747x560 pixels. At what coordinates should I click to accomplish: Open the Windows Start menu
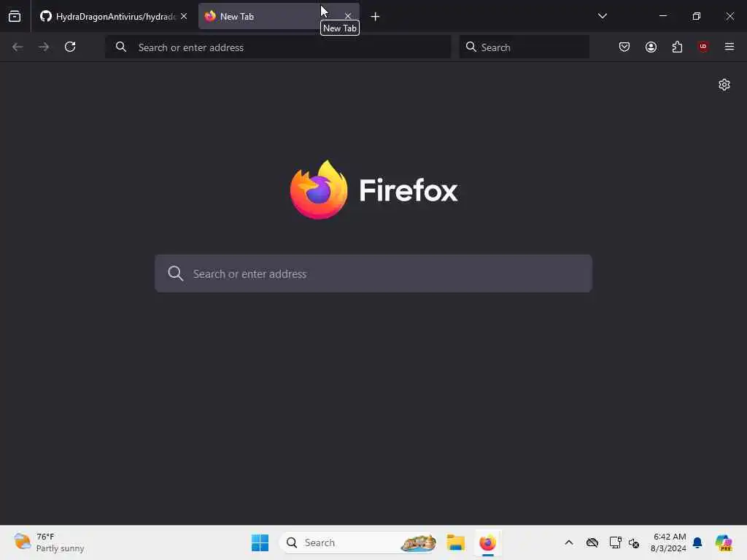pos(260,542)
